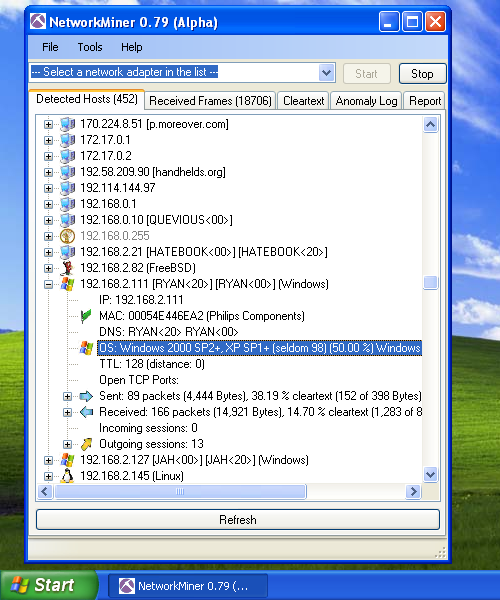Image resolution: width=500 pixels, height=600 pixels.
Task: Select the OS: Windows 2000 SP2+ row
Action: pos(260,348)
